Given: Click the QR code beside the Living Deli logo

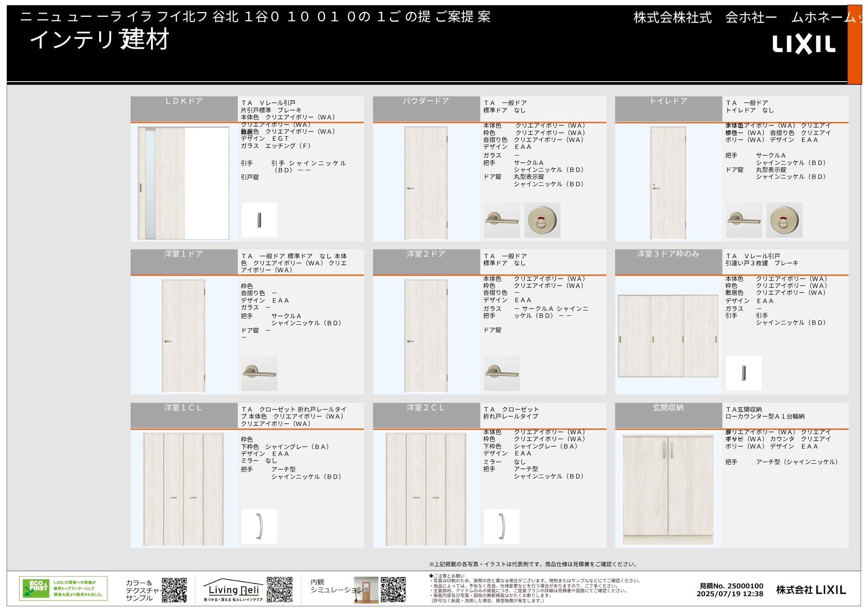Looking at the screenshot, I should 279,589.
